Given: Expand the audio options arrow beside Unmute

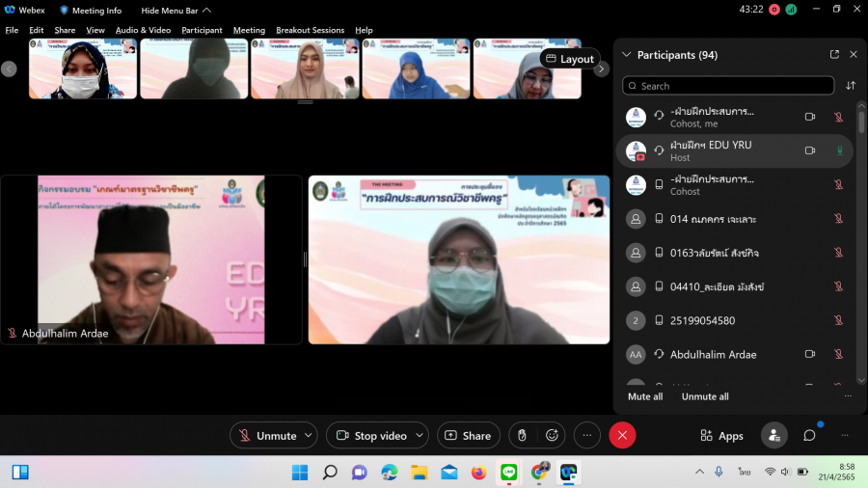Looking at the screenshot, I should point(309,436).
